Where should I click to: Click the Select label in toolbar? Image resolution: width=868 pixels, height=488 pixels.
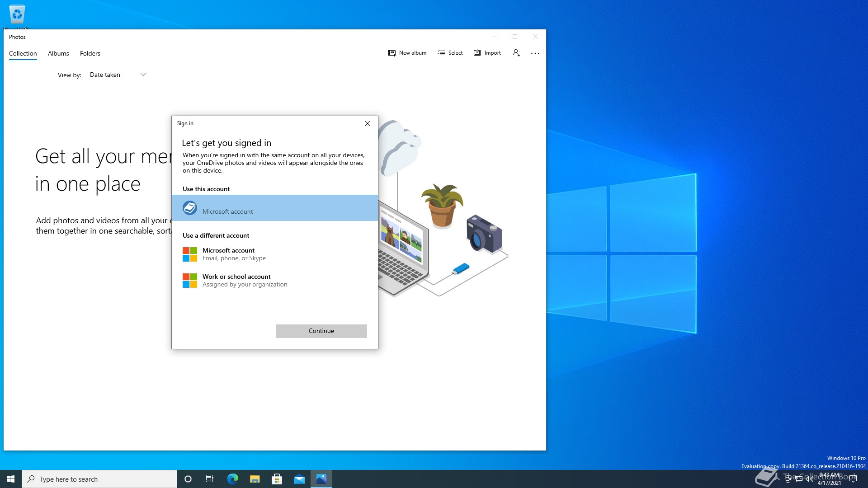(456, 53)
